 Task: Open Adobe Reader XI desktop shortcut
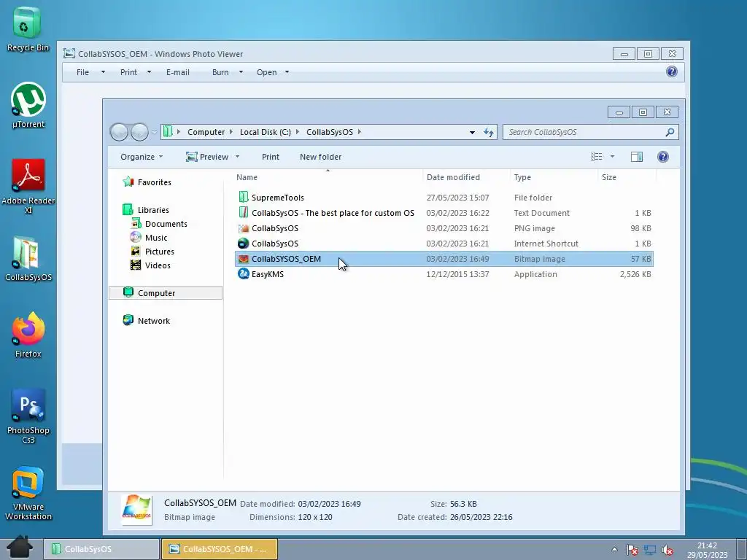pos(28,186)
